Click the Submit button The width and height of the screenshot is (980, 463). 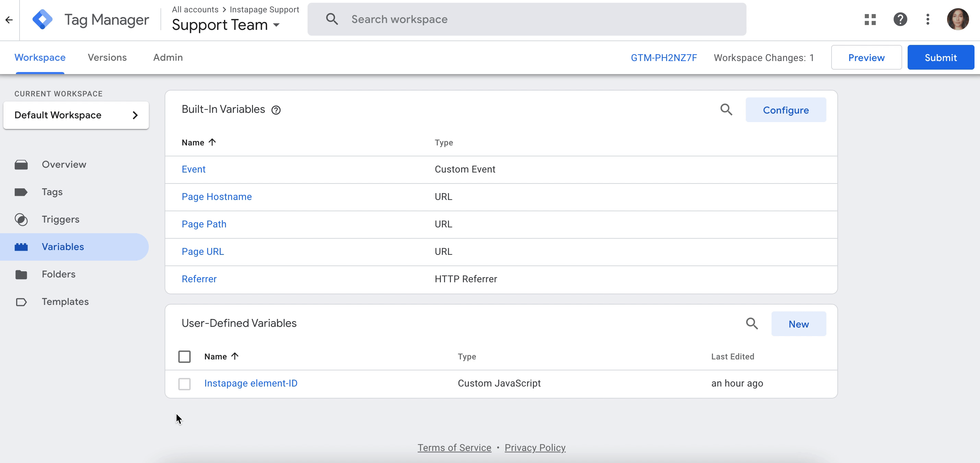[940, 58]
